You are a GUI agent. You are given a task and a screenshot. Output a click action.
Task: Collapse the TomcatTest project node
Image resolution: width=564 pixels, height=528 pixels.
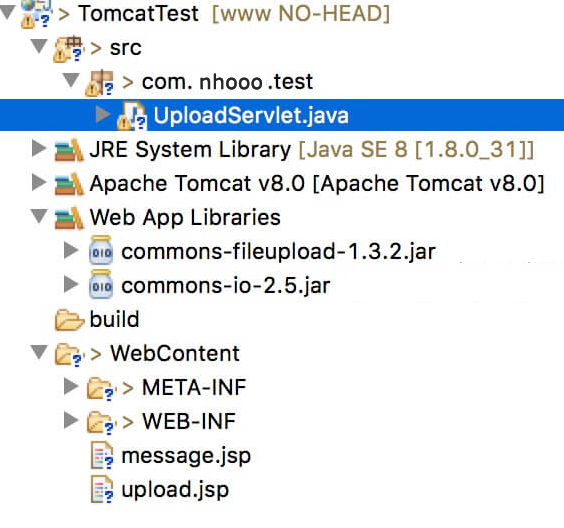click(x=7, y=12)
